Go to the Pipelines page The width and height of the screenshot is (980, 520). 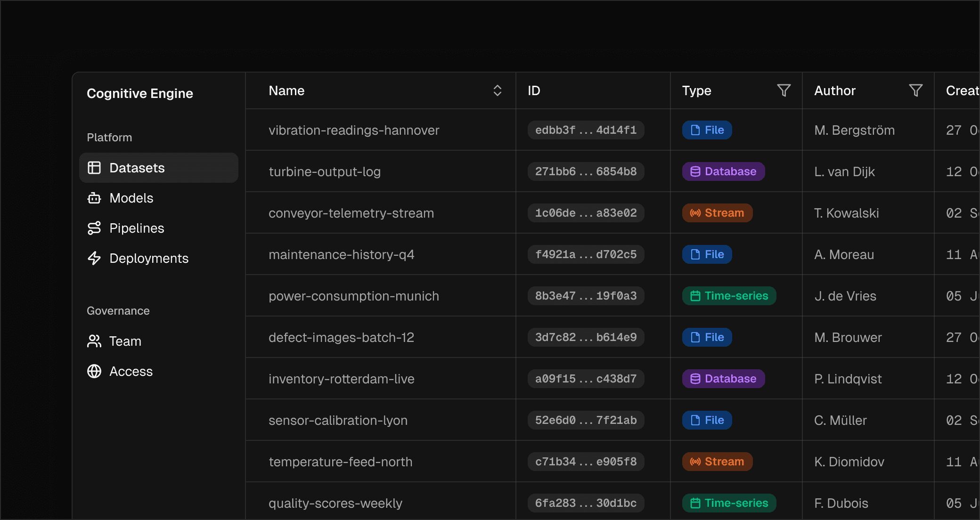[137, 228]
